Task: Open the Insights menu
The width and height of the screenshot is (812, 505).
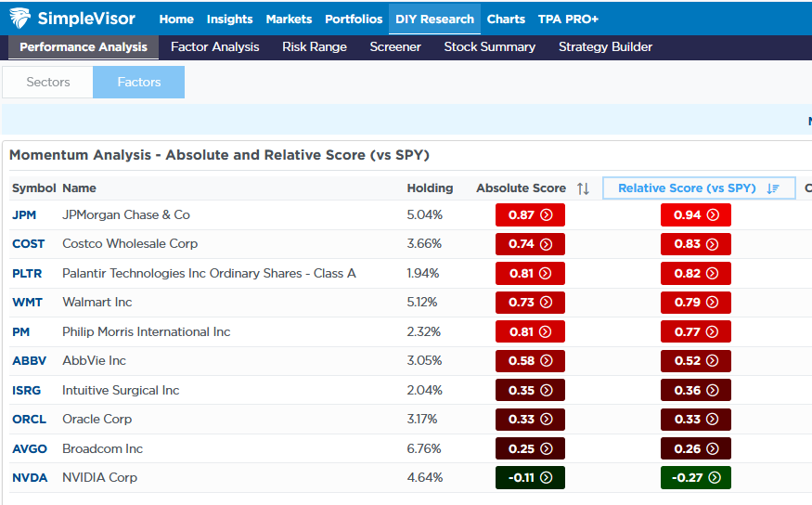Action: (x=229, y=19)
